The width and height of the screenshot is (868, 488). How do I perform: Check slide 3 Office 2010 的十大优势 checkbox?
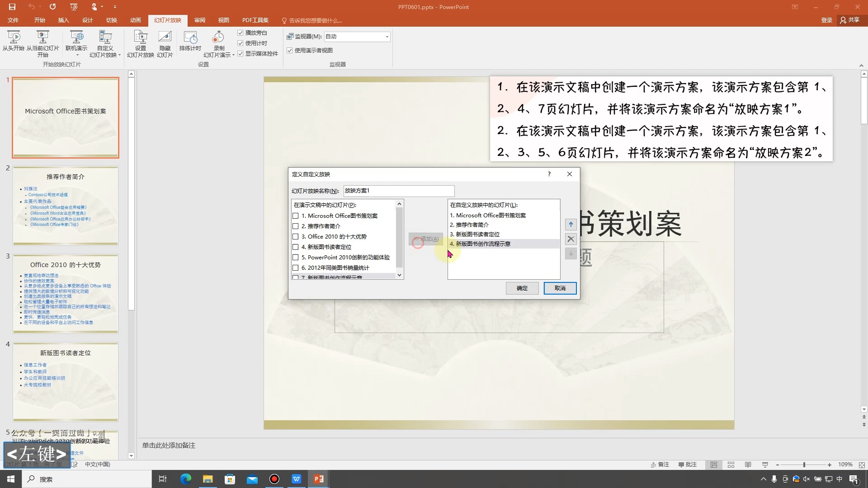(296, 237)
